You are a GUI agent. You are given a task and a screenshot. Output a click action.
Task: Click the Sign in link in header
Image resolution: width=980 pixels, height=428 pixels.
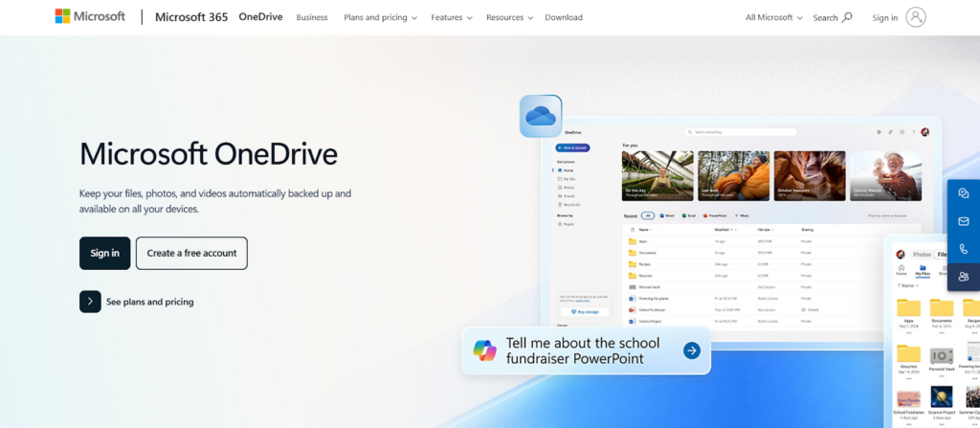tap(885, 17)
